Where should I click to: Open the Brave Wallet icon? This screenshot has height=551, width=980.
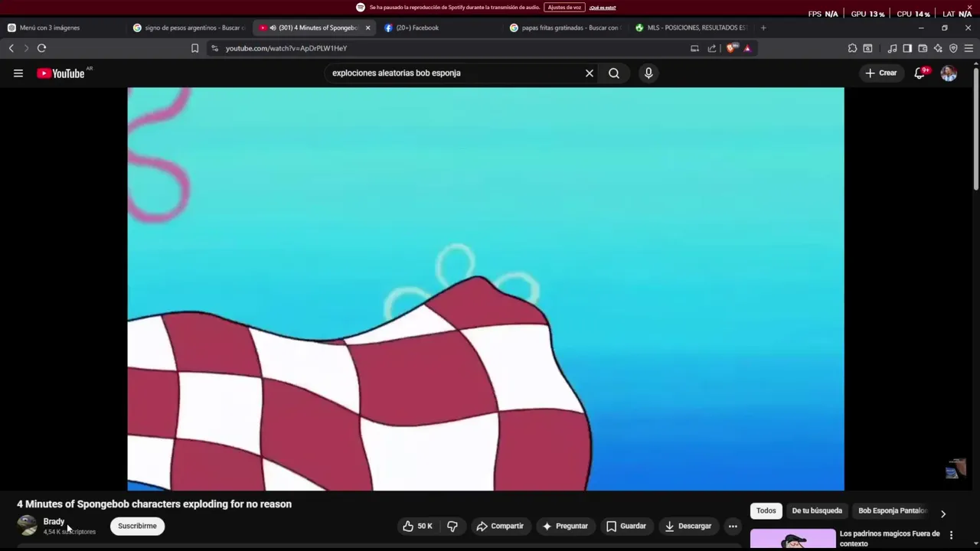click(x=923, y=48)
